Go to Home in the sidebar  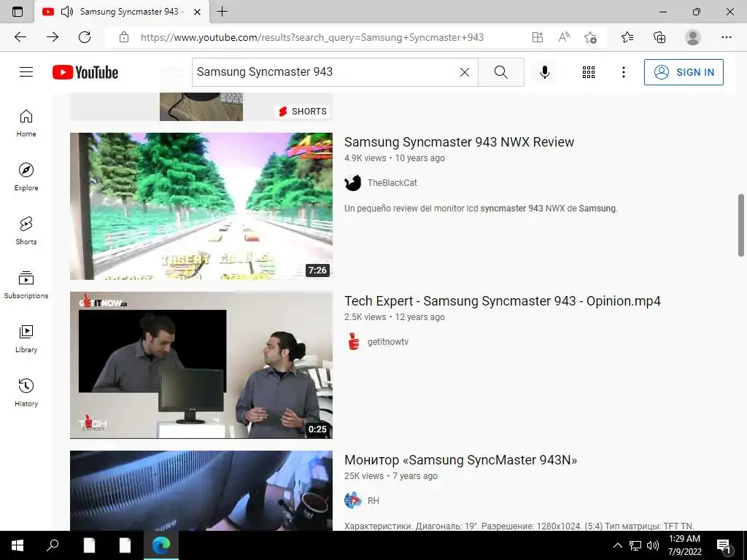click(x=26, y=123)
